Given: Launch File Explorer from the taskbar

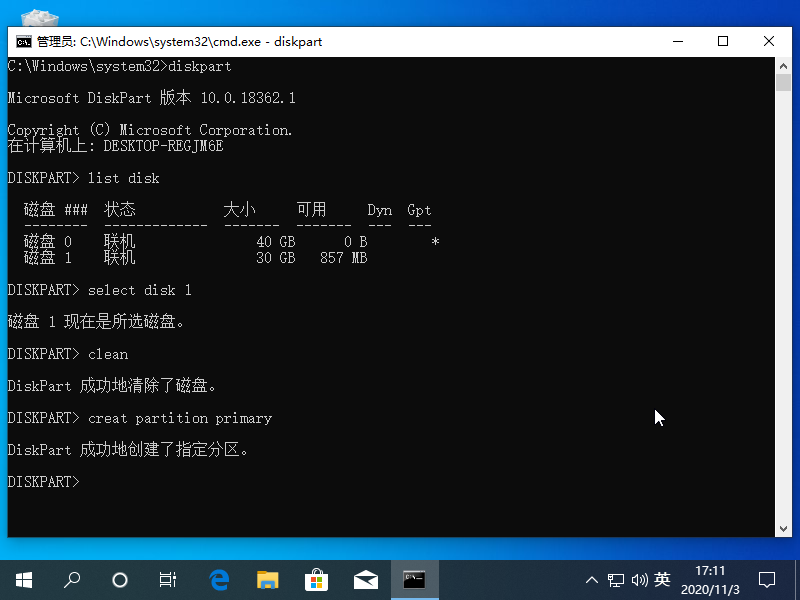Looking at the screenshot, I should click(268, 580).
